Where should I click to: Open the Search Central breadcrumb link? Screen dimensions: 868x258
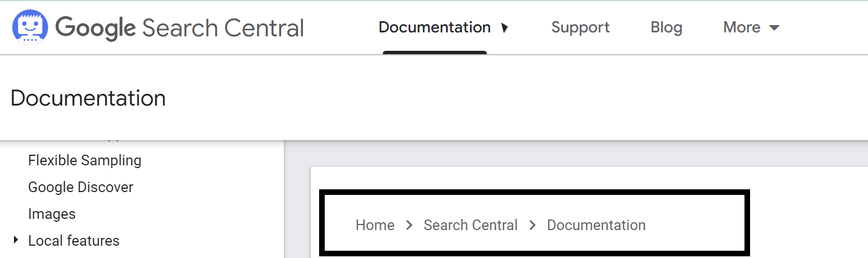click(471, 225)
